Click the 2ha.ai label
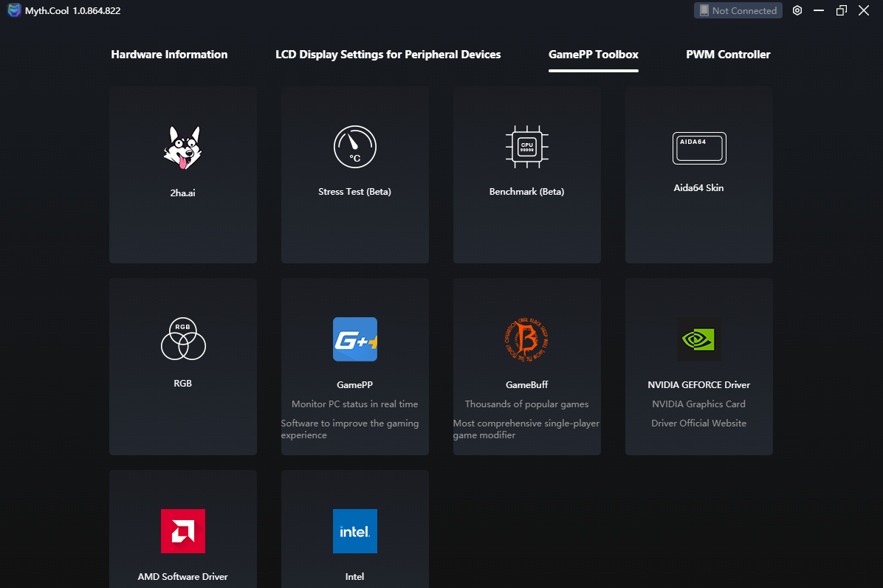 182,193
